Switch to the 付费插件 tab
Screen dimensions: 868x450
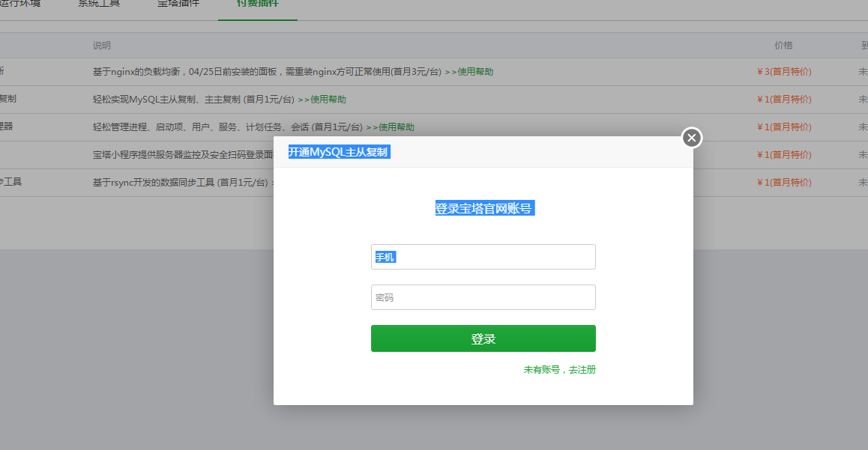[x=257, y=4]
